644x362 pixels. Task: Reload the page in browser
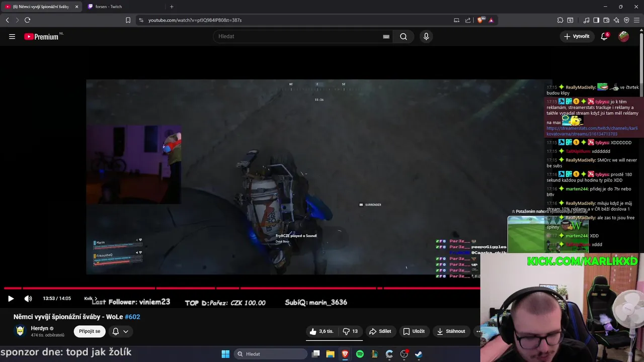[27, 20]
